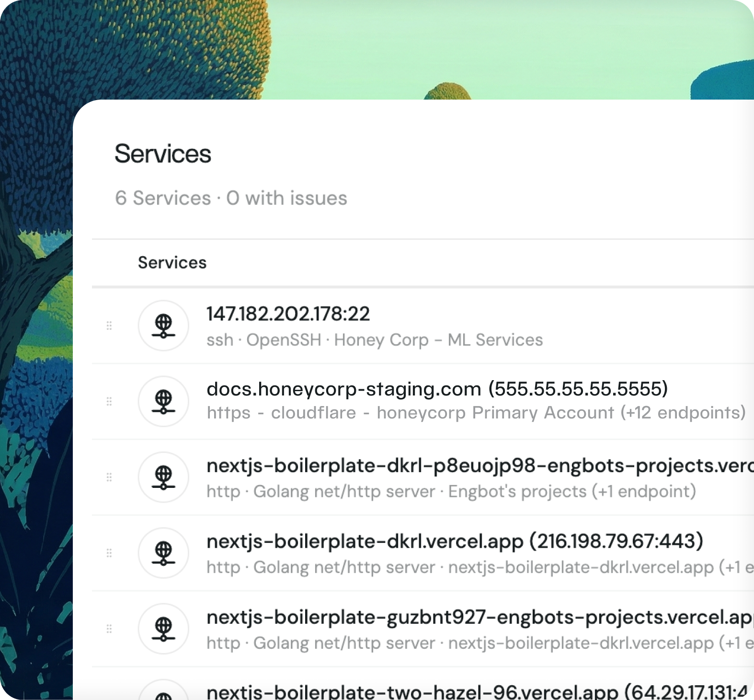
Task: Click the network icon for 147.182.202.178:22
Action: pos(163,326)
